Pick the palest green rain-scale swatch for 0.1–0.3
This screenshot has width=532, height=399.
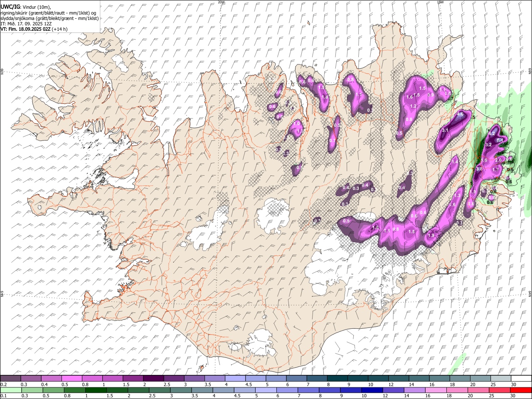click(10, 390)
